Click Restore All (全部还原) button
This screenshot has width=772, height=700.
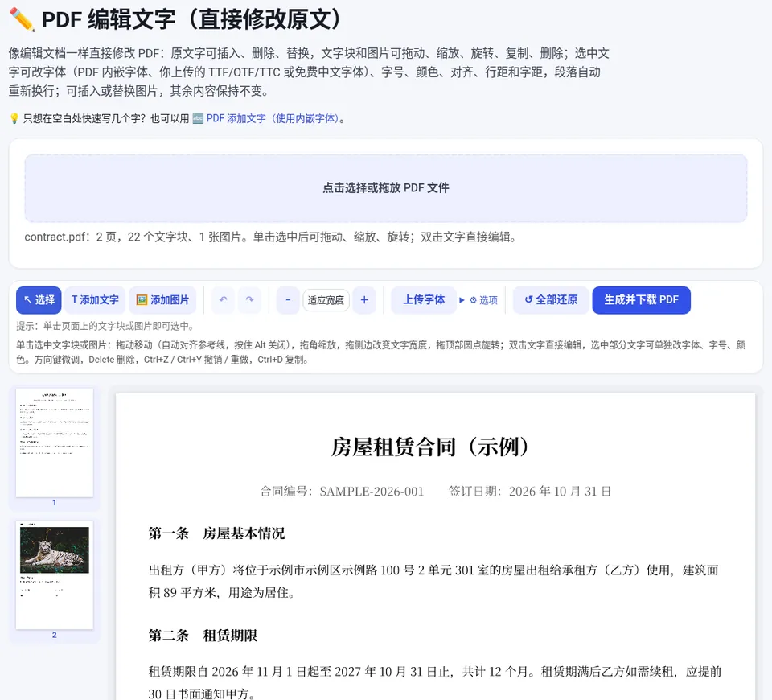(x=551, y=300)
